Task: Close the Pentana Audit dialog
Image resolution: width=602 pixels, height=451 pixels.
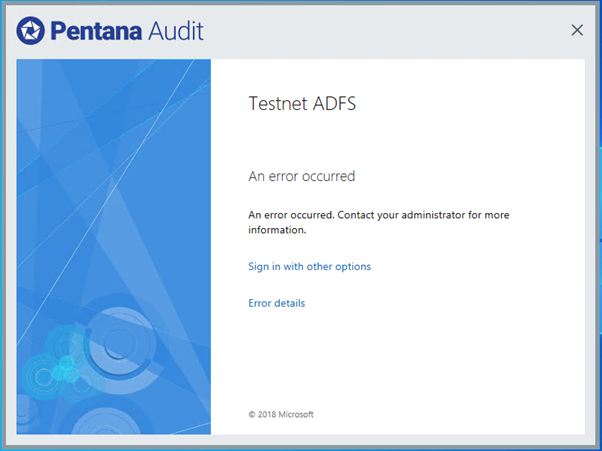Action: click(577, 30)
